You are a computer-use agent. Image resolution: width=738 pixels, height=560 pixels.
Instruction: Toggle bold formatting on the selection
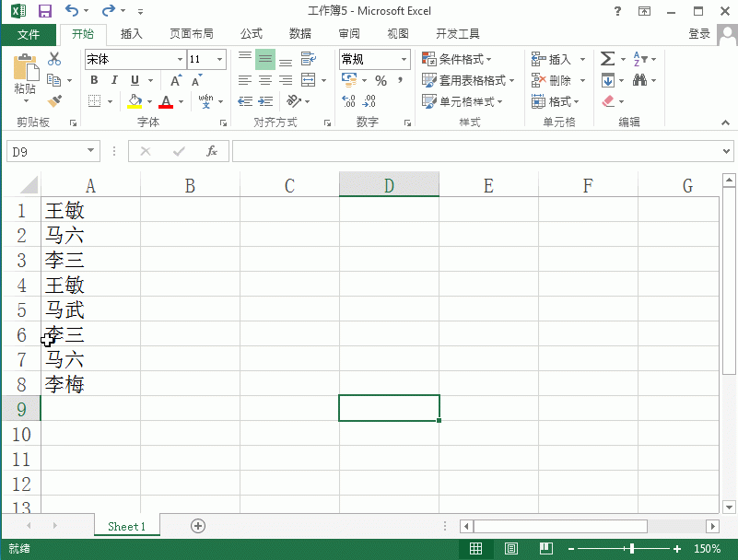coord(93,80)
